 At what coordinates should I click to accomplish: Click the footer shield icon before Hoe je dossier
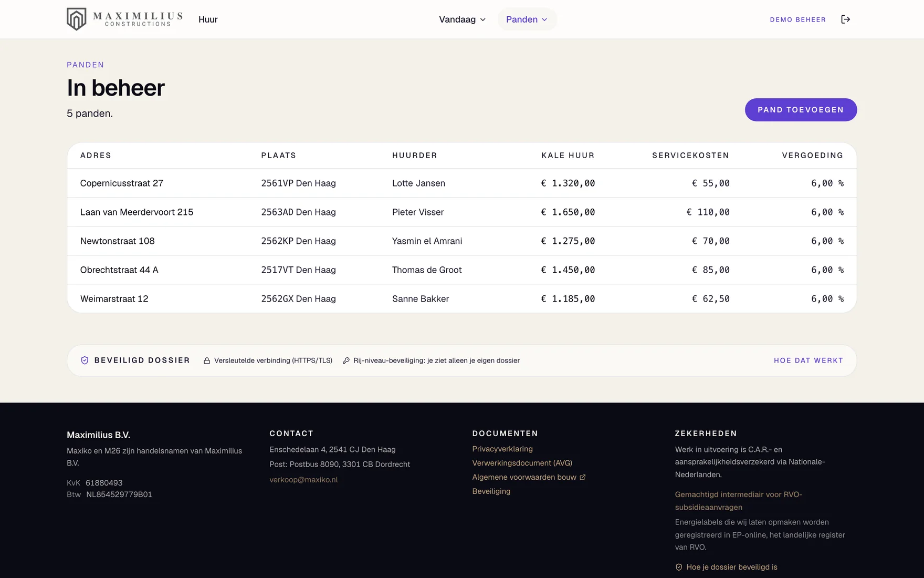click(x=679, y=567)
